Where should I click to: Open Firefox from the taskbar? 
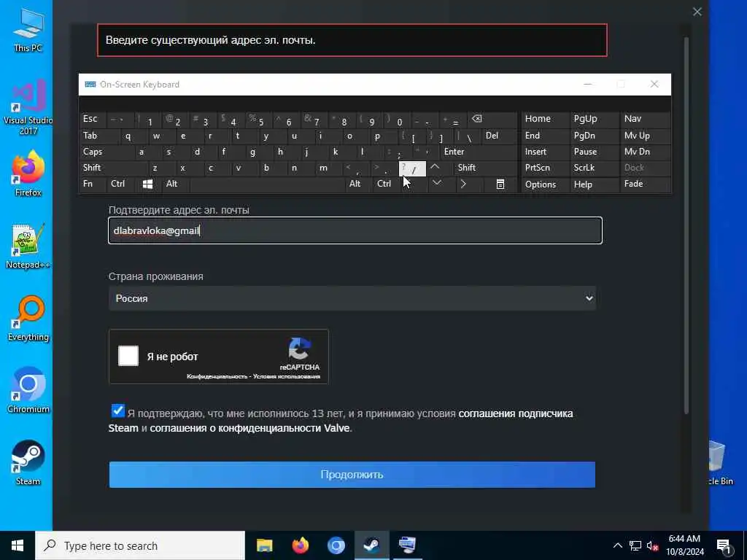tap(300, 545)
